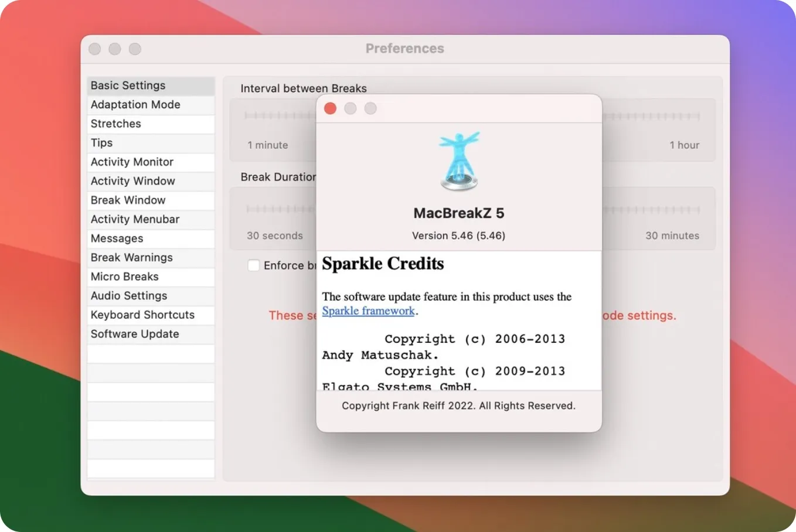Click the Andy Matuschak credit line

[380, 355]
